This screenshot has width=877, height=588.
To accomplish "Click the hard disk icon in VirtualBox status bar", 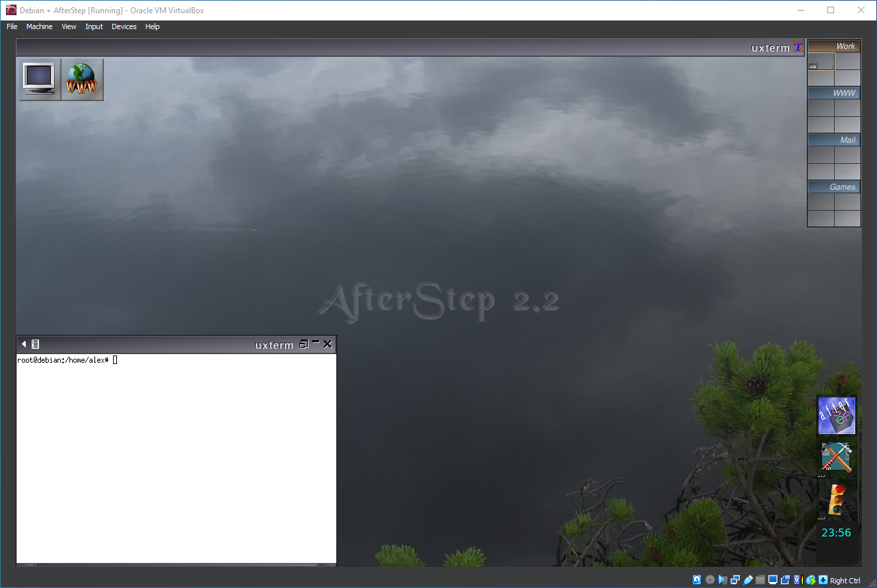I will click(x=697, y=579).
